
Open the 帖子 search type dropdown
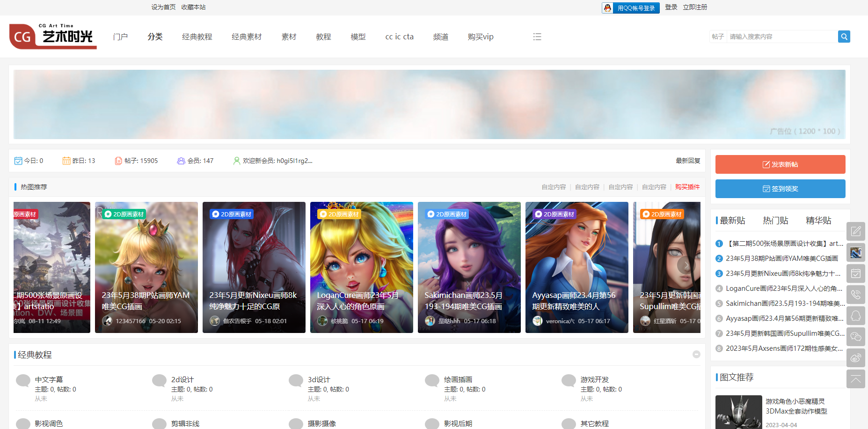tap(718, 37)
